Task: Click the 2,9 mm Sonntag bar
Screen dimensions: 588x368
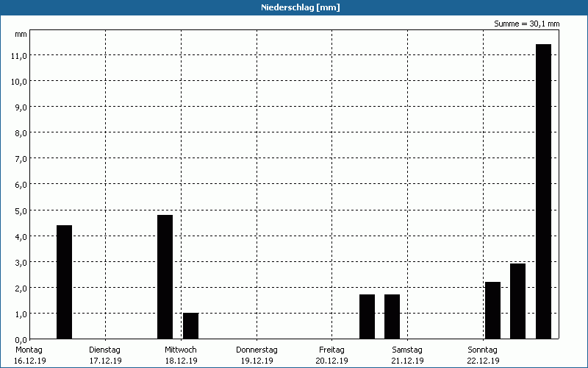Action: tap(518, 301)
